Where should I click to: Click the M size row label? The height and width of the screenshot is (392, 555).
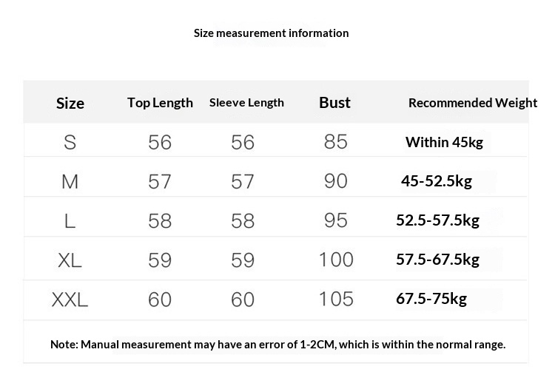70,181
